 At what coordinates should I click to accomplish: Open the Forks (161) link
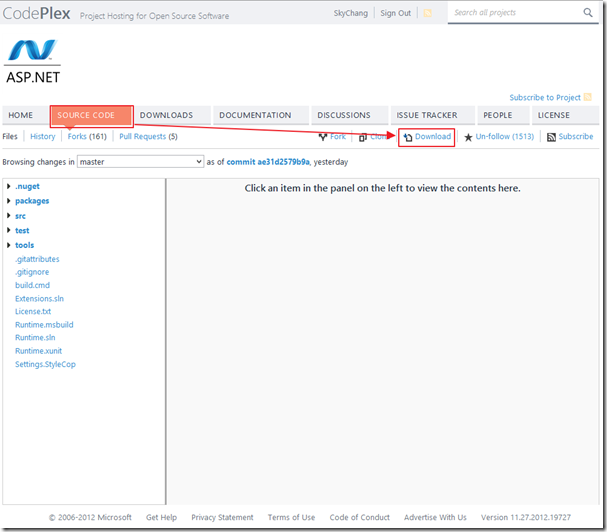(x=87, y=136)
